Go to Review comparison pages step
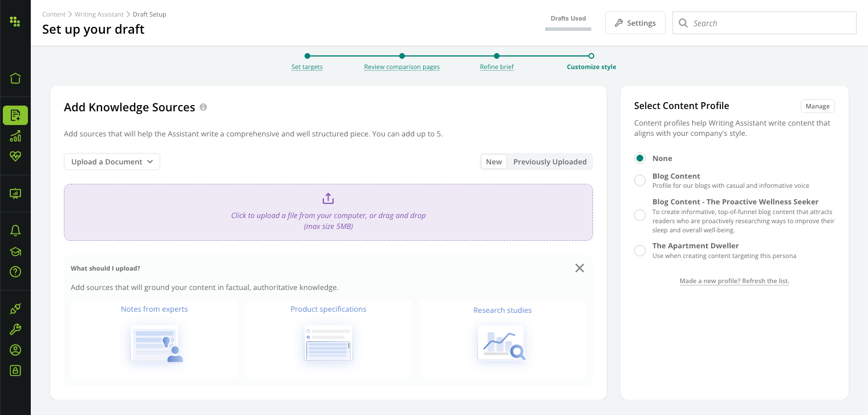 coord(402,67)
